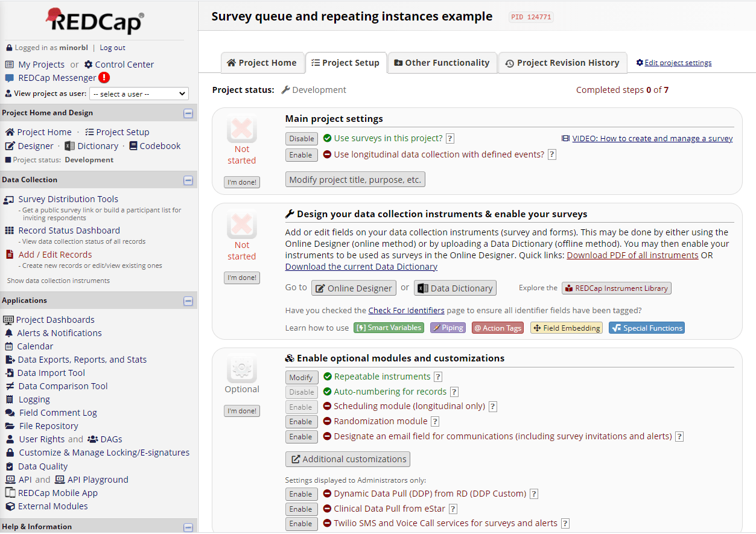Click the Calendar icon in Applications
756x534 pixels.
pos(9,346)
